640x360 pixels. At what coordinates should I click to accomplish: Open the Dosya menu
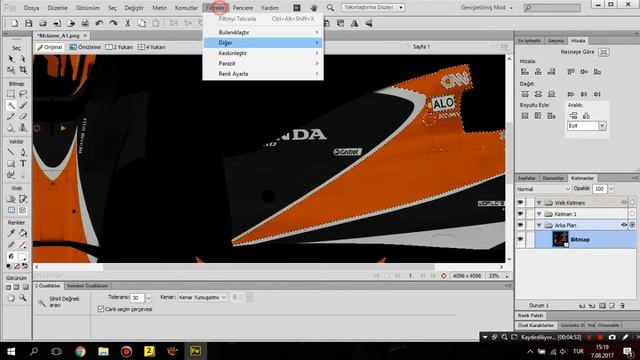(x=31, y=8)
